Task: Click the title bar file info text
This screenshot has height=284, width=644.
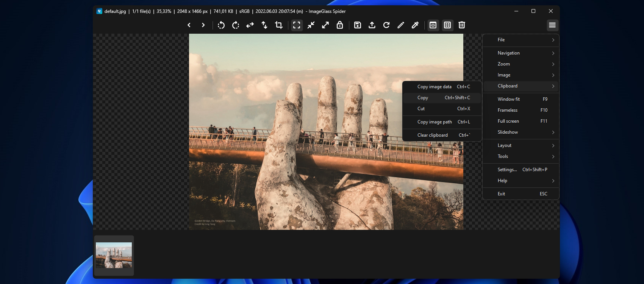Action: click(x=225, y=11)
